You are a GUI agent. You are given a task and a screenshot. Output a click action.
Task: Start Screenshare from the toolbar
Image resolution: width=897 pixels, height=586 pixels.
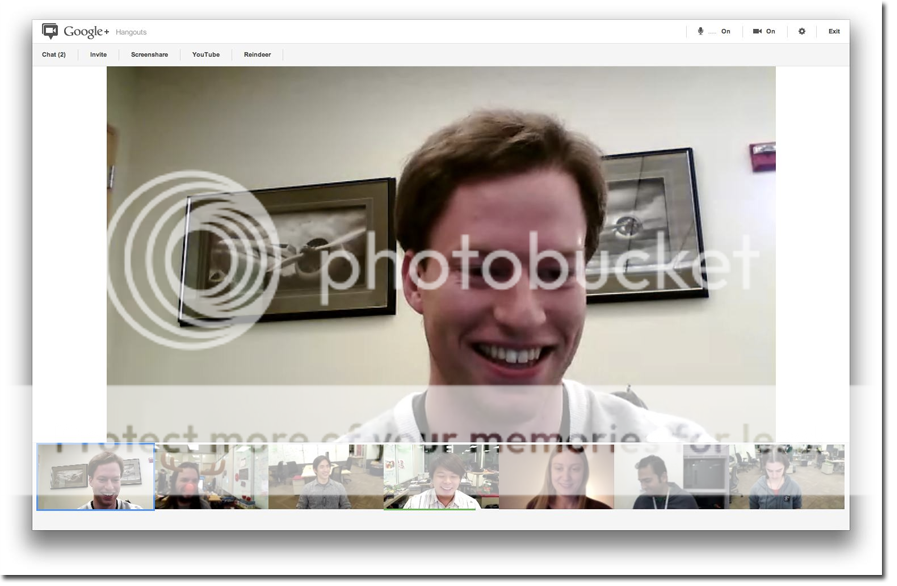pos(149,55)
